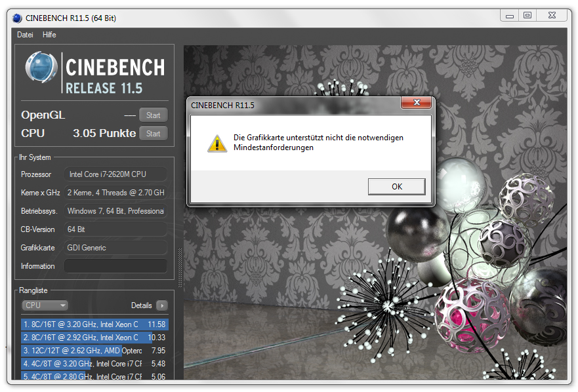Click the OpenGL label
The height and width of the screenshot is (392, 578).
[43, 115]
